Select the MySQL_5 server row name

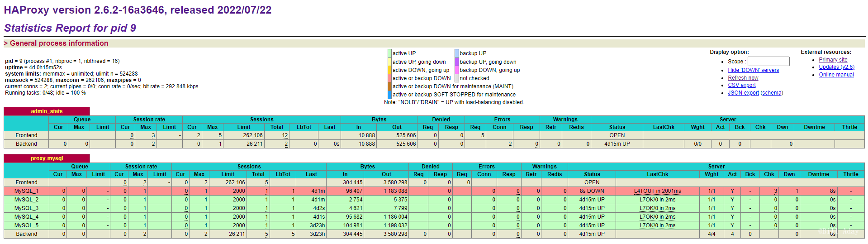(26, 225)
